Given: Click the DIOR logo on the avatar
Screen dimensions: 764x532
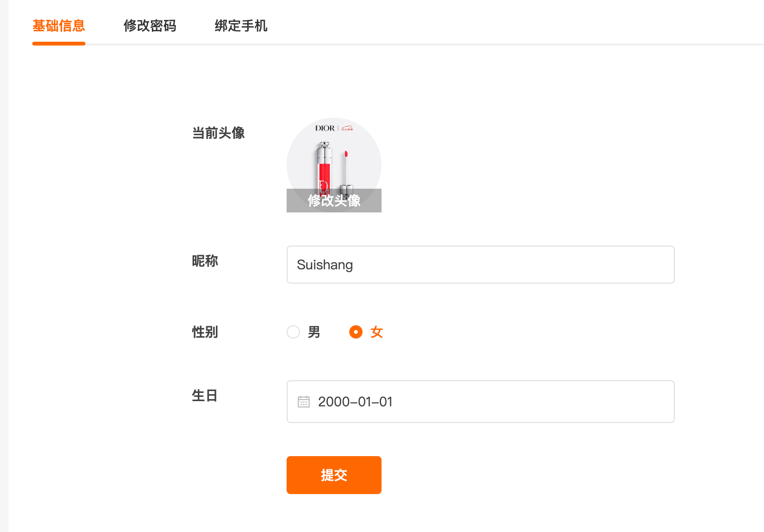Looking at the screenshot, I should (x=325, y=128).
